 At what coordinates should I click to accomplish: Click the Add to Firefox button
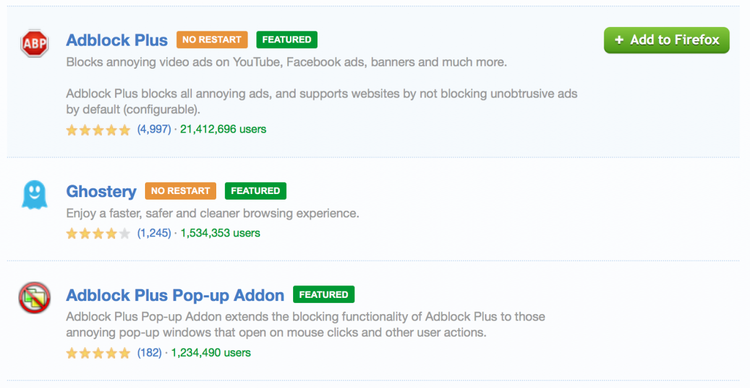point(666,40)
